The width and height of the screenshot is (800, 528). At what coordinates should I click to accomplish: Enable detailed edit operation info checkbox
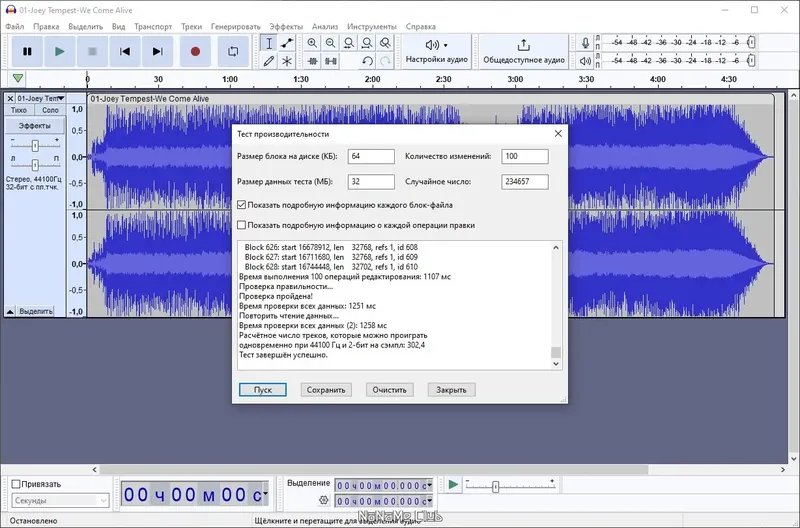[x=242, y=225]
